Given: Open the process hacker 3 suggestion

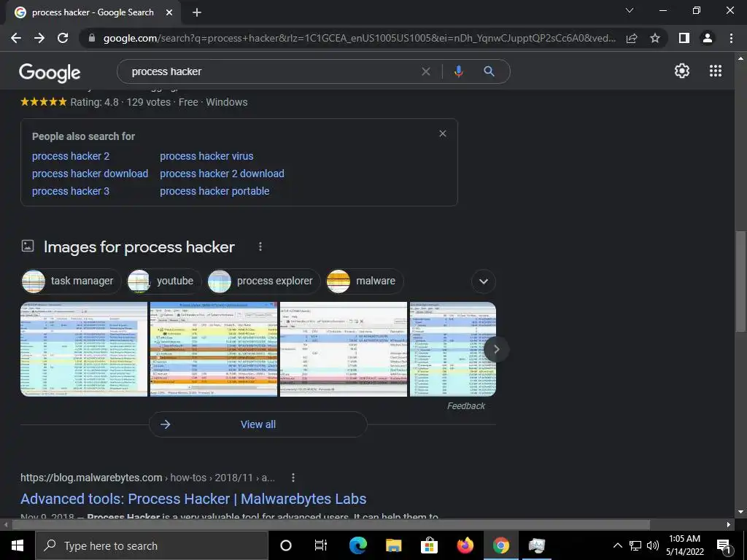Looking at the screenshot, I should pos(71,192).
